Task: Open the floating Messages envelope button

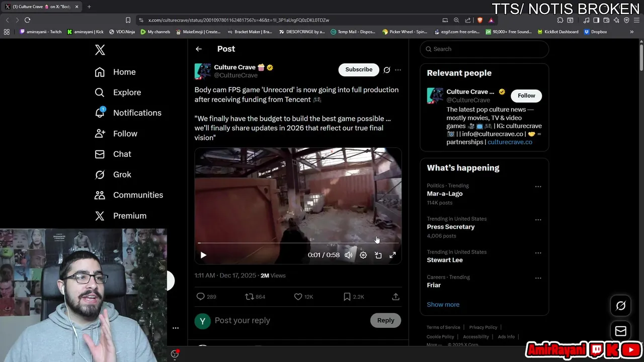Action: (620, 331)
